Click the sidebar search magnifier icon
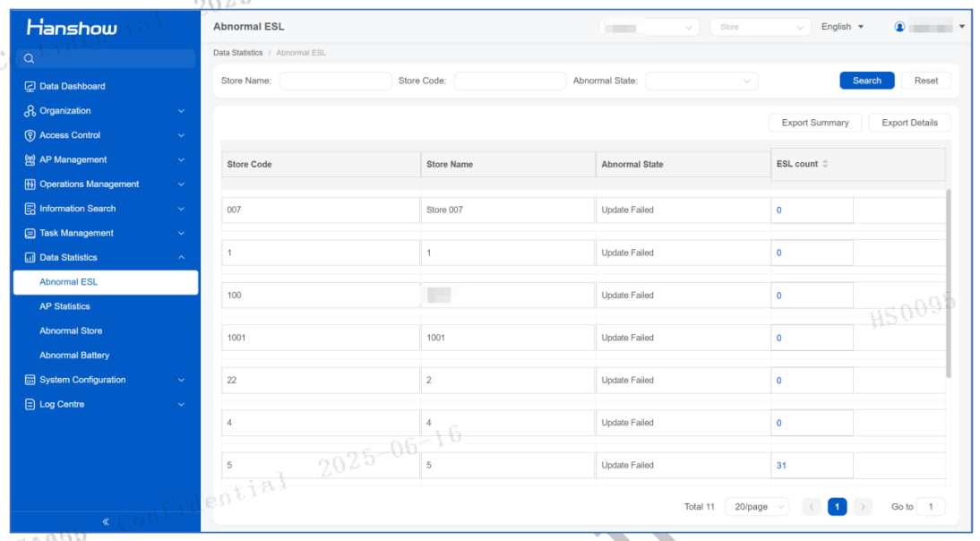980x541 pixels. [29, 59]
